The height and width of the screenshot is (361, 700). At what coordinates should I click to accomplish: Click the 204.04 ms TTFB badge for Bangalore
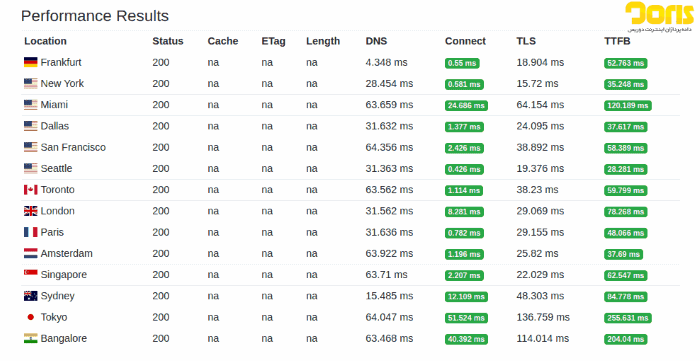tap(625, 339)
